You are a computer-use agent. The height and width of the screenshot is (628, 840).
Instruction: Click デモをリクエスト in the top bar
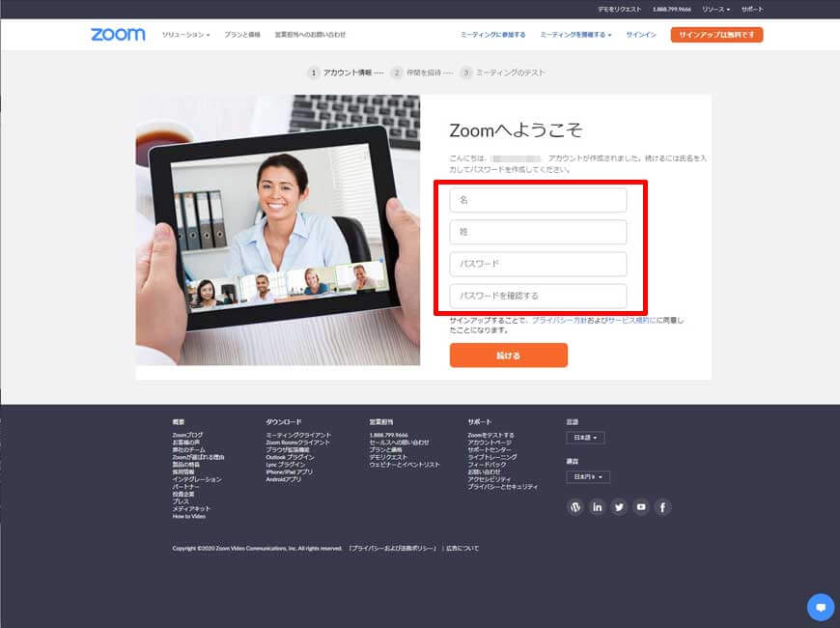pyautogui.click(x=619, y=9)
